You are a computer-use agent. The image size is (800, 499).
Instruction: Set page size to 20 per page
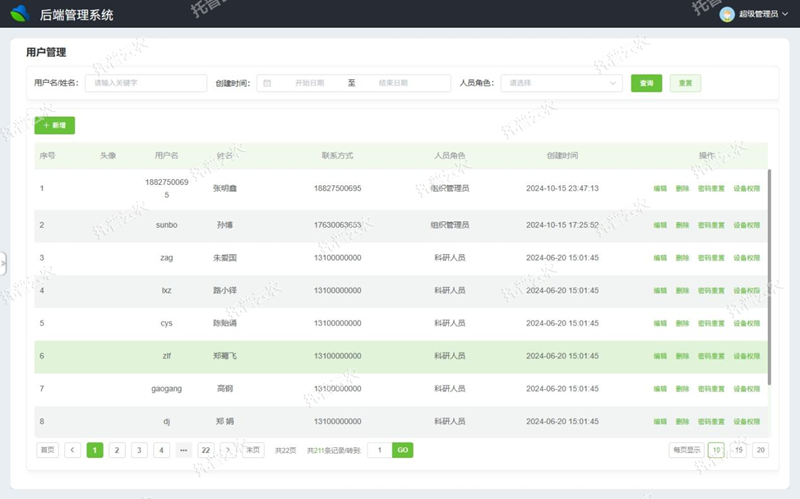coord(760,450)
